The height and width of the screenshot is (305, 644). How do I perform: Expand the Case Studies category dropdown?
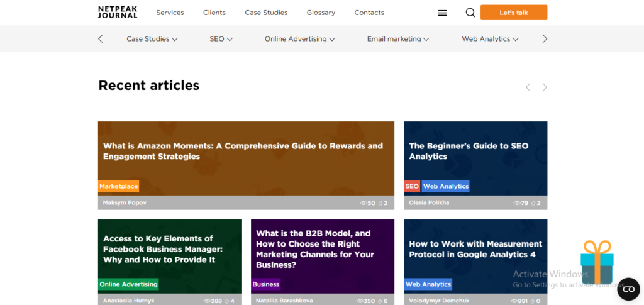click(x=152, y=39)
